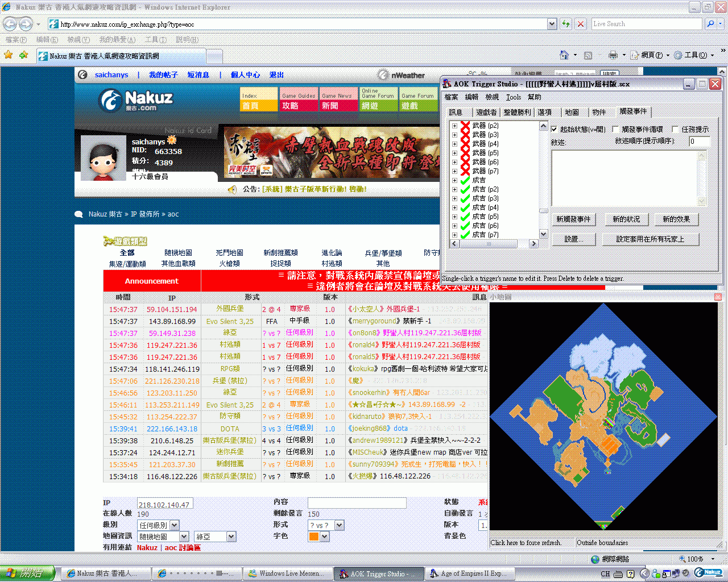Expand the 武器 (p2) trigger node
Viewport: 728px width, 582px height.
[x=454, y=126]
